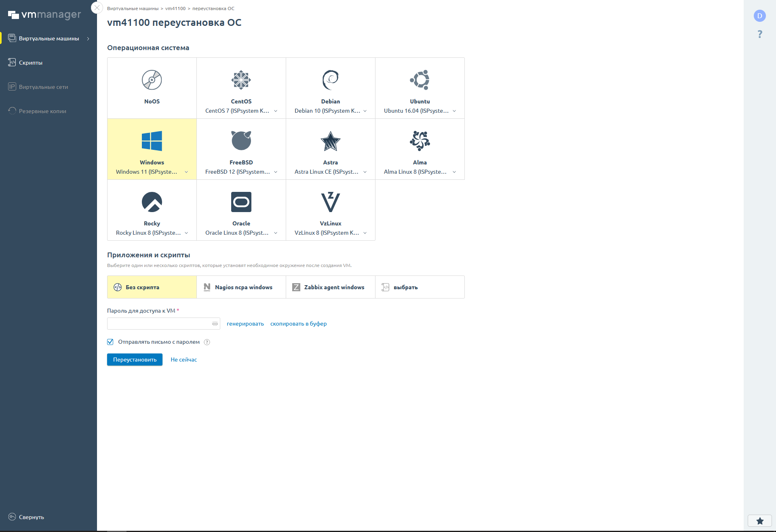Click the 'выбрать' script file icon
The height and width of the screenshot is (532, 776).
[386, 287]
